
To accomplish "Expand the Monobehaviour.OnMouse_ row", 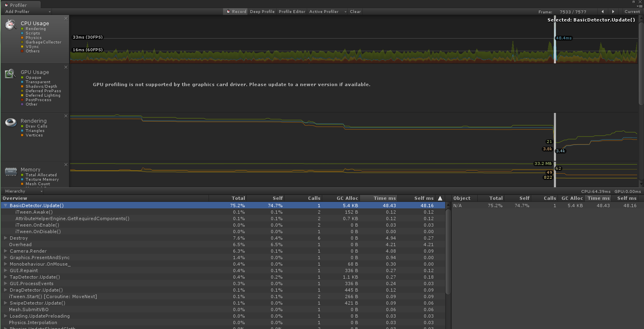I will [6, 264].
